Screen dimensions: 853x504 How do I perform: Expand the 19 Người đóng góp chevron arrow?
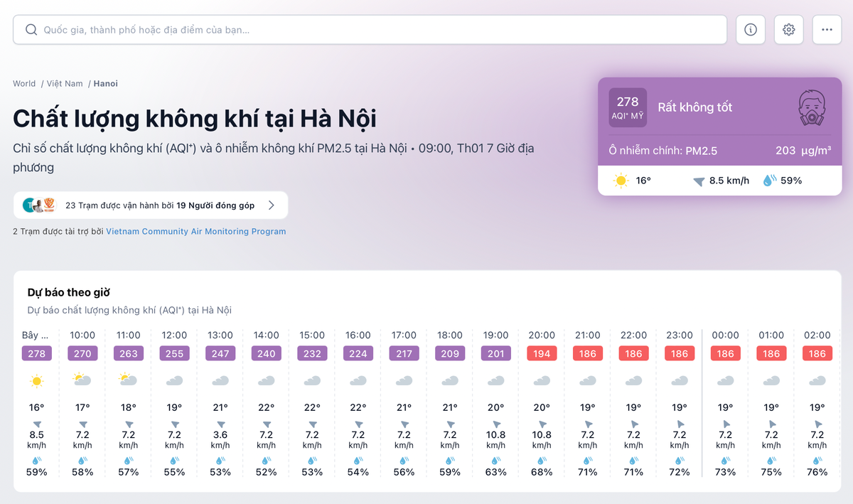coord(271,205)
